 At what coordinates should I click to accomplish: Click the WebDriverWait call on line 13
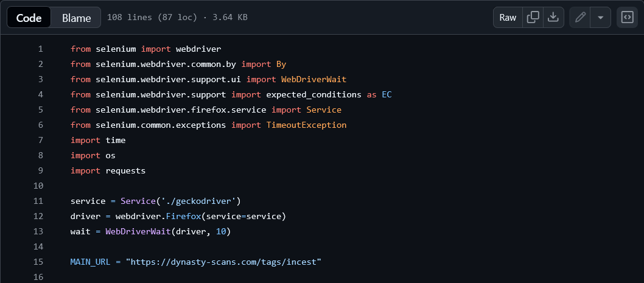[x=138, y=231]
